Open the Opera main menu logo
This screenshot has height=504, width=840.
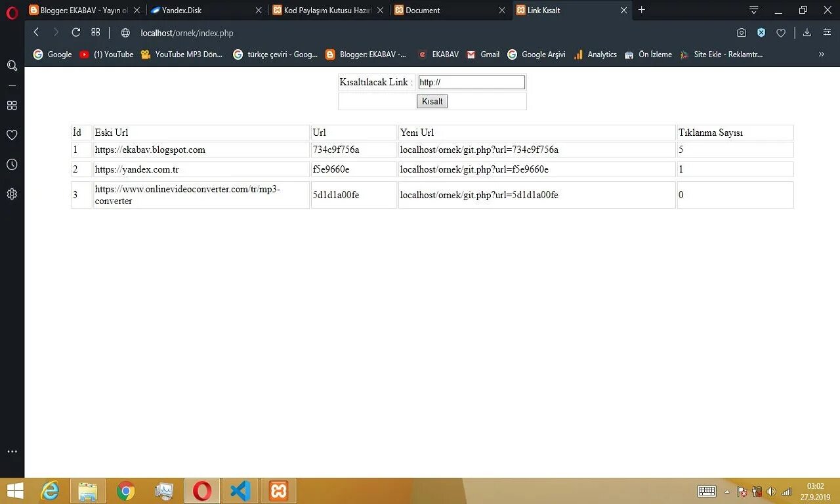[12, 13]
